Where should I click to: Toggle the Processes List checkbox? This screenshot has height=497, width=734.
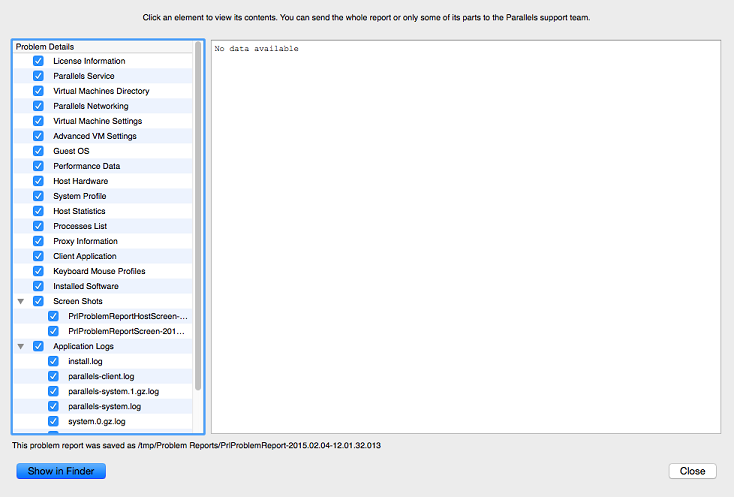point(38,226)
